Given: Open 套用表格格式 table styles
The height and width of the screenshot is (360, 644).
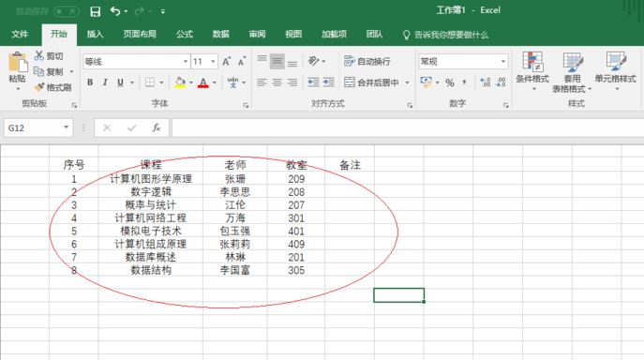Looking at the screenshot, I should tap(571, 71).
